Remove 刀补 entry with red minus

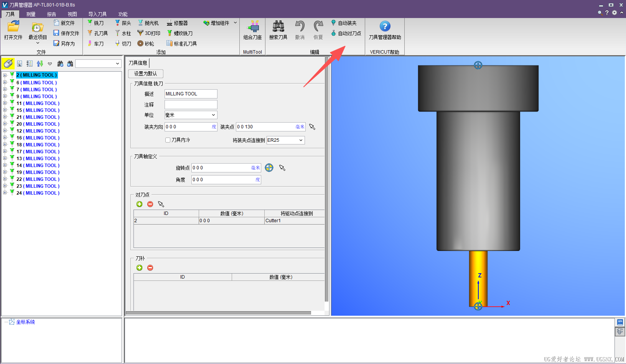click(150, 268)
